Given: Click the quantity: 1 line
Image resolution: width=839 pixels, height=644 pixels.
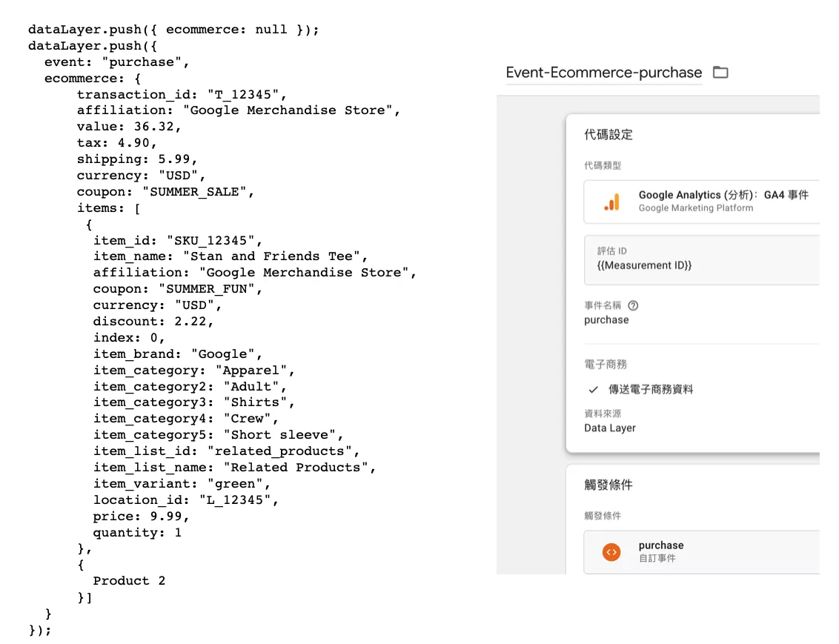Looking at the screenshot, I should click(x=138, y=533).
